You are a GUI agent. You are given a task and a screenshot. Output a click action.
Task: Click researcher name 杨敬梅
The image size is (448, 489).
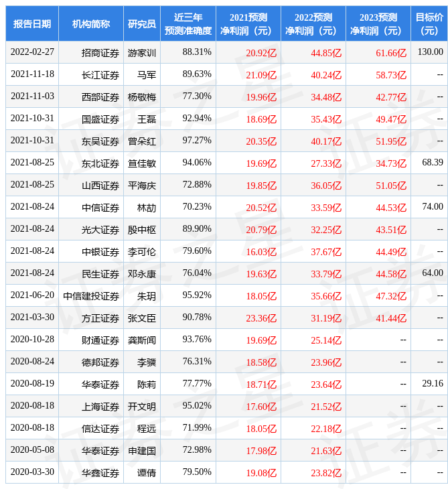pos(142,97)
